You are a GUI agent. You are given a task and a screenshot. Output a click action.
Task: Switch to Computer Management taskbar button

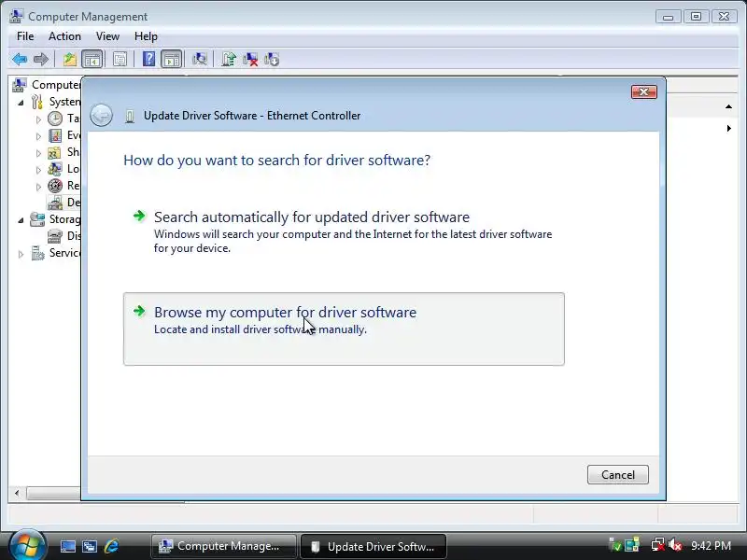point(223,546)
